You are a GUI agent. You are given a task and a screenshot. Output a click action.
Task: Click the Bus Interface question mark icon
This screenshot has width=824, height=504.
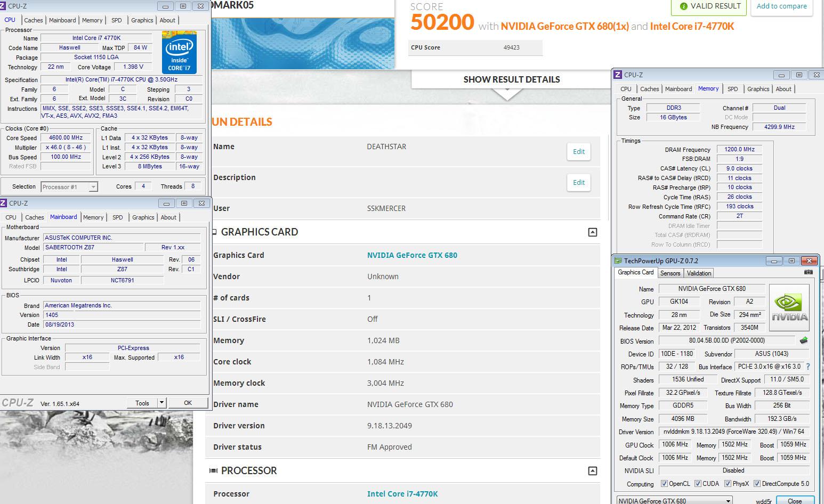point(808,367)
